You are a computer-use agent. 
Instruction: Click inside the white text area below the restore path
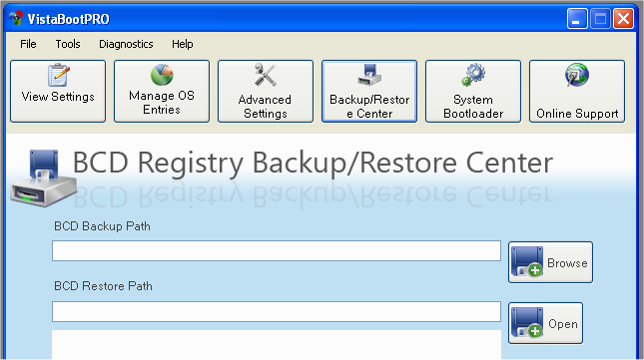coord(277,344)
